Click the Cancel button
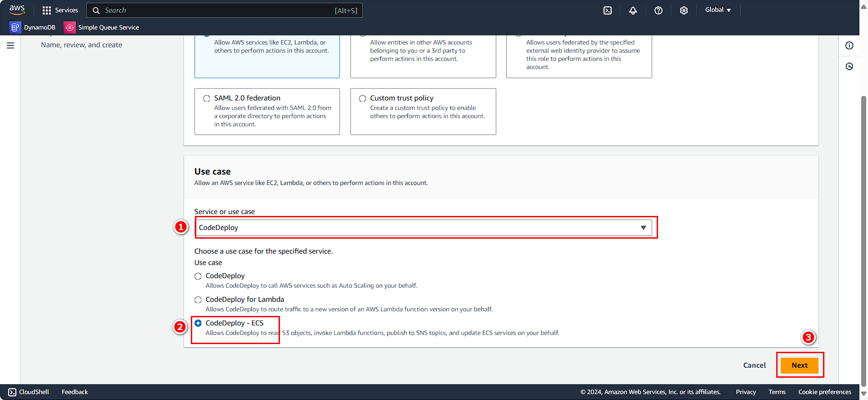868x400 pixels. (x=754, y=365)
